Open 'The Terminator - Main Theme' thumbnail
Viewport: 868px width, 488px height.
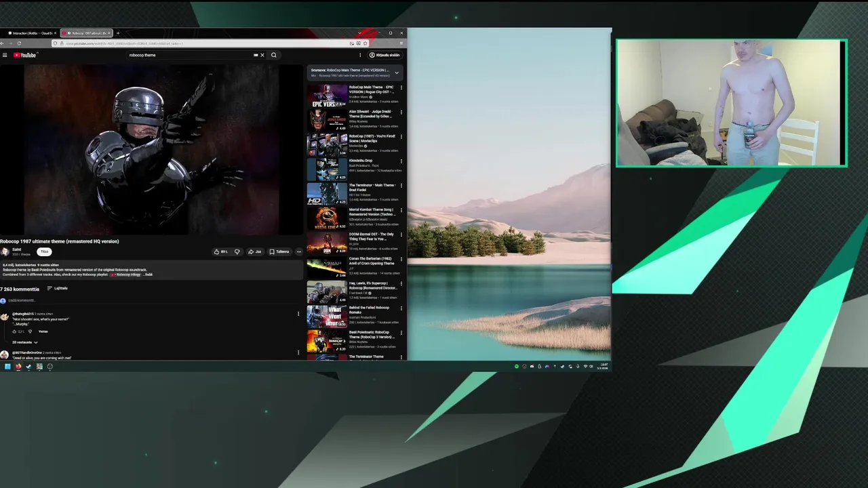click(328, 193)
